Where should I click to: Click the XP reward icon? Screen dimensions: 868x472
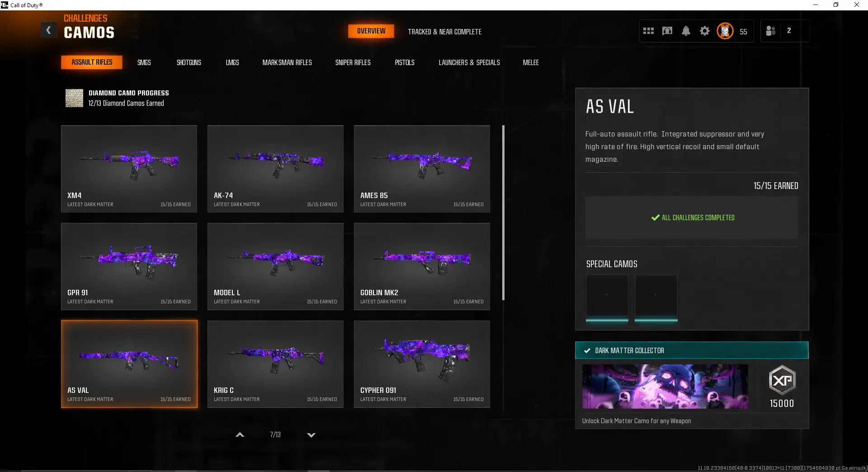[x=782, y=380]
